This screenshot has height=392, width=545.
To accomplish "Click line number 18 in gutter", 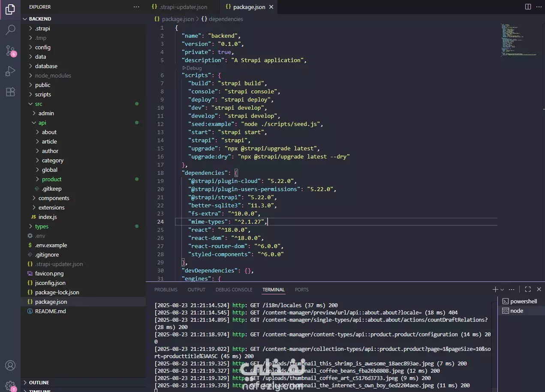I will point(160,173).
